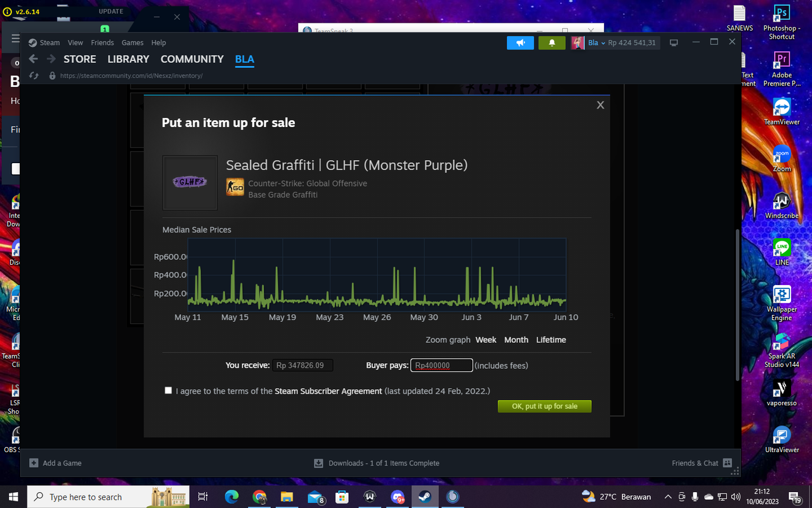Screen dimensions: 812x508
Task: Open the Windows Start menu
Action: [13, 497]
